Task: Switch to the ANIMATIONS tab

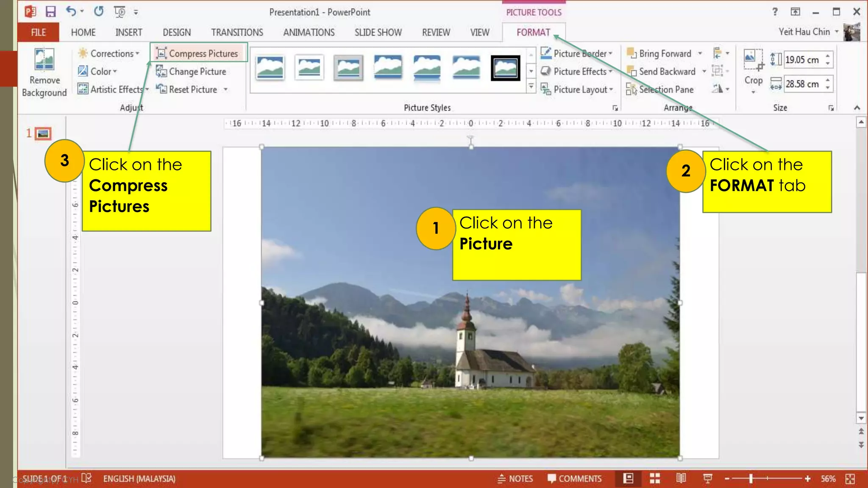Action: coord(309,32)
